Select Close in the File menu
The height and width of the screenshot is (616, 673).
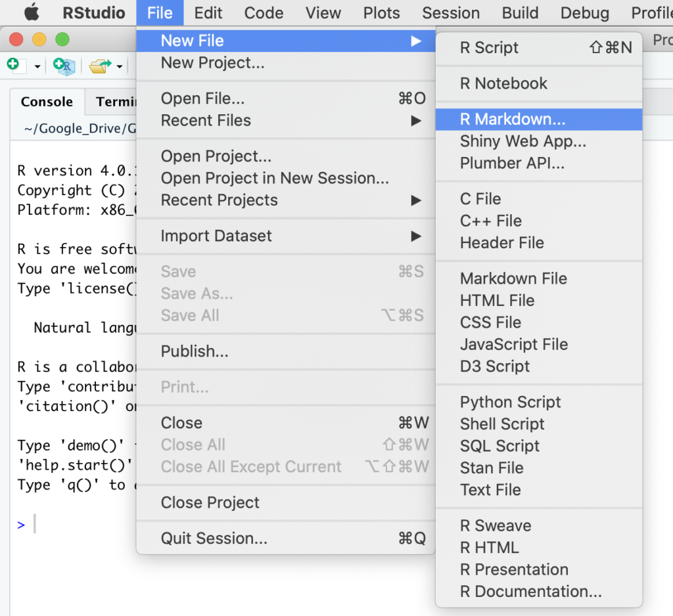pos(286,423)
